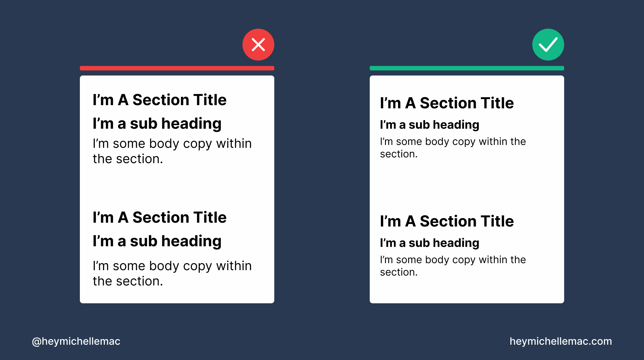Screen dimensions: 644x360
Task: Click bottom sub heading in left card
Action: [x=157, y=241]
